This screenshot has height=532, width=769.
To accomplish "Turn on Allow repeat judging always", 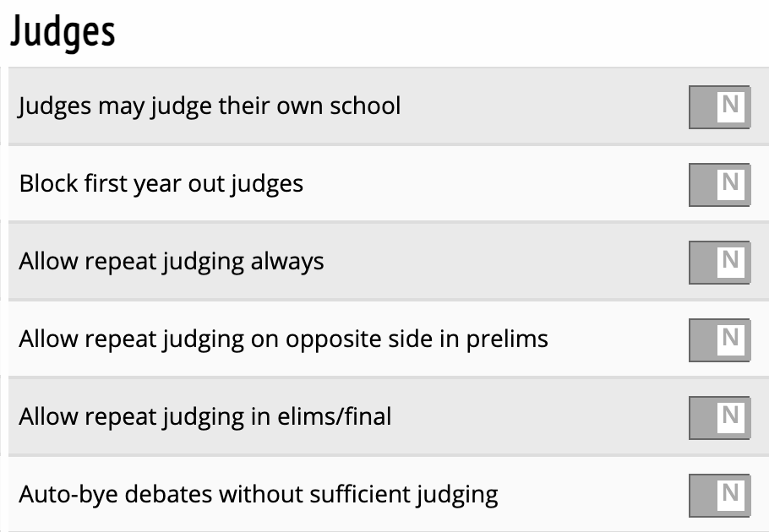I will [x=719, y=261].
